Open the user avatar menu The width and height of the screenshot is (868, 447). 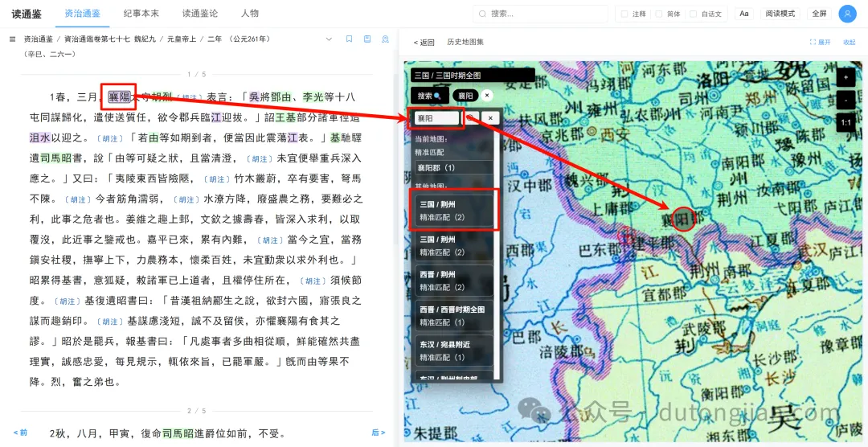(848, 14)
